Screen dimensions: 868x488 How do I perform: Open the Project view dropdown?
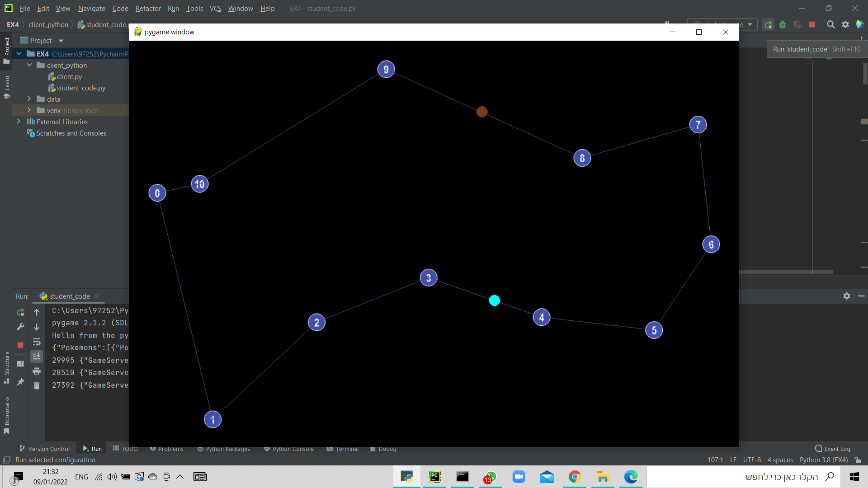pos(61,41)
